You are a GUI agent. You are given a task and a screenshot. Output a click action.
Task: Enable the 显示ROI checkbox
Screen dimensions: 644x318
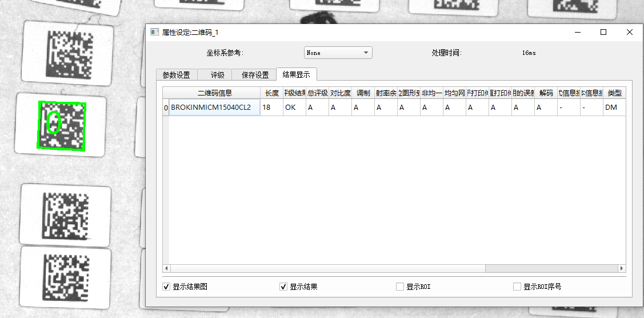point(400,287)
